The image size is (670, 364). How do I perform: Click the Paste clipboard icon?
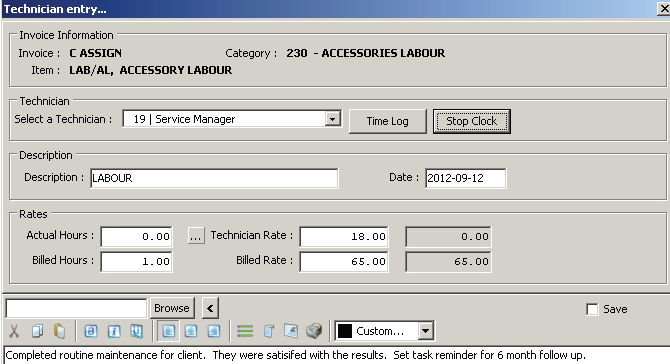pos(59,331)
